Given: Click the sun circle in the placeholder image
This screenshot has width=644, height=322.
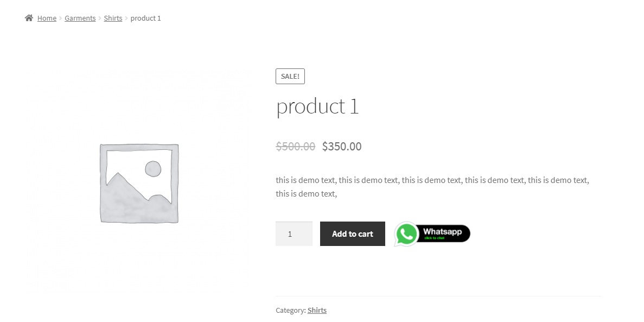Looking at the screenshot, I should tap(153, 169).
